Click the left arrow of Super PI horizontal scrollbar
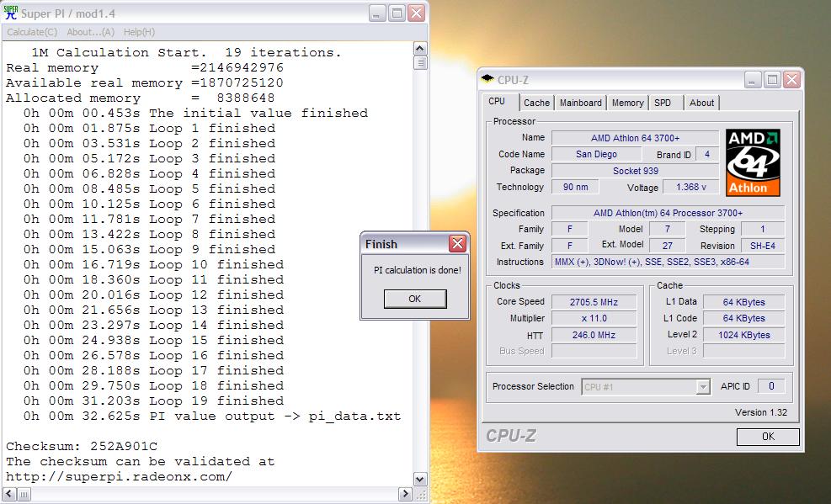Image resolution: width=831 pixels, height=504 pixels. [x=9, y=494]
